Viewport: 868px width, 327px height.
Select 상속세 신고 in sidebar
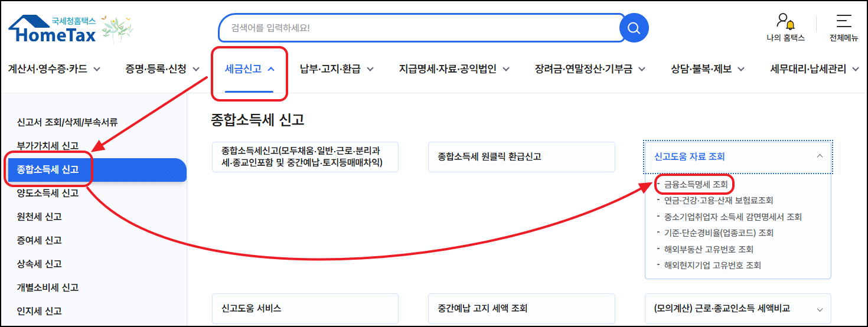(40, 264)
